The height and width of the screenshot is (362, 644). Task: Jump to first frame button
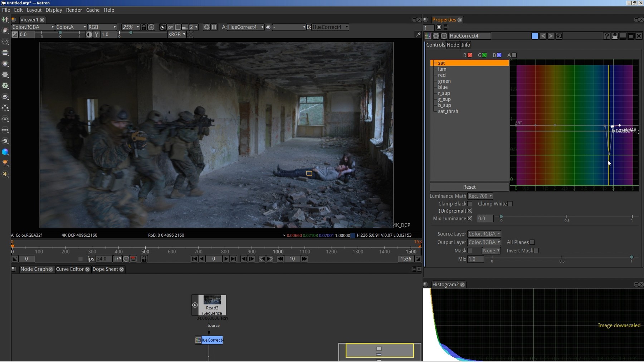(x=194, y=259)
